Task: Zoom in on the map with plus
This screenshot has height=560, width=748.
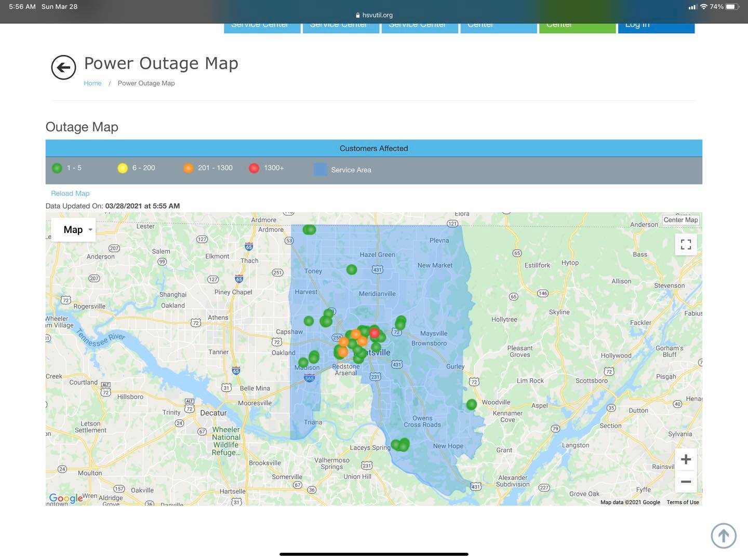Action: 686,459
